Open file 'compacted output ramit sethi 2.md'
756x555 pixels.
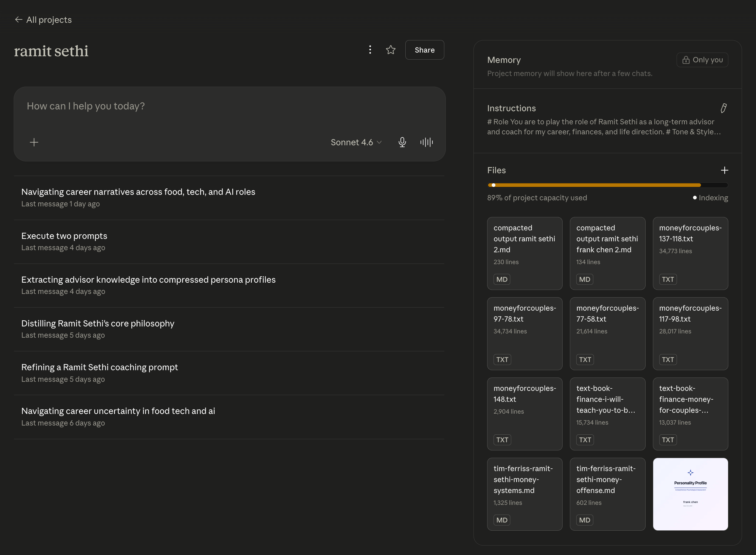[525, 253]
